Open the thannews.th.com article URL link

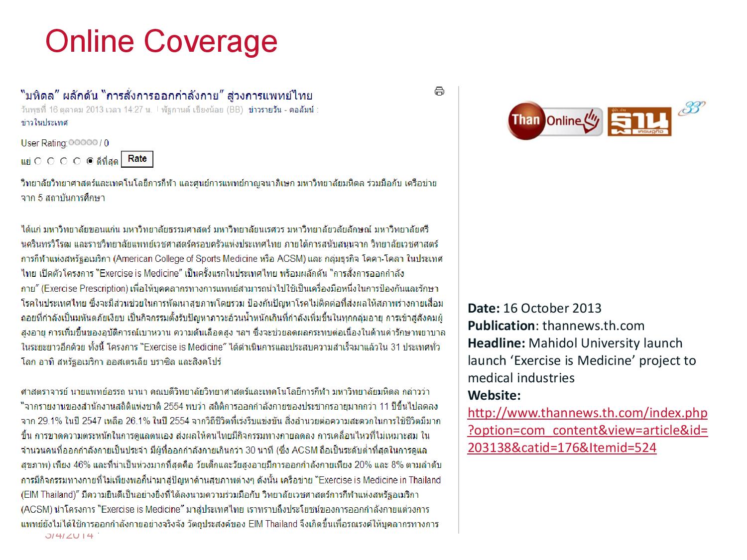click(587, 430)
